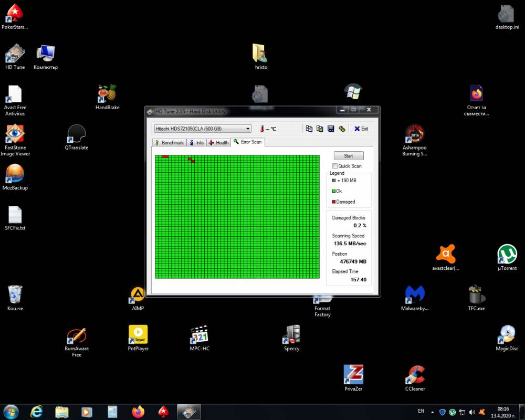Switch to the Health tab
Viewport: 525px width, 420px height.
pyautogui.click(x=218, y=142)
